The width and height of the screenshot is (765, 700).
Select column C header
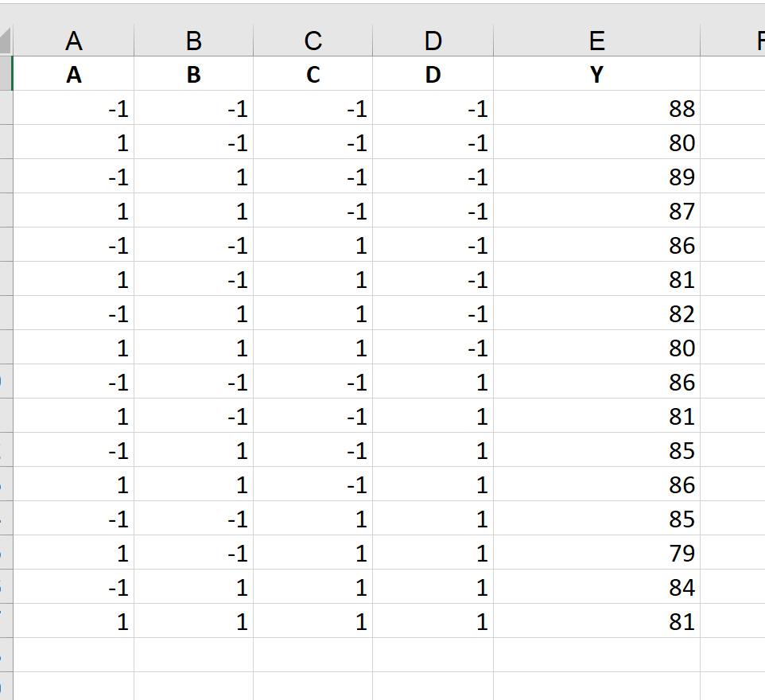[313, 41]
